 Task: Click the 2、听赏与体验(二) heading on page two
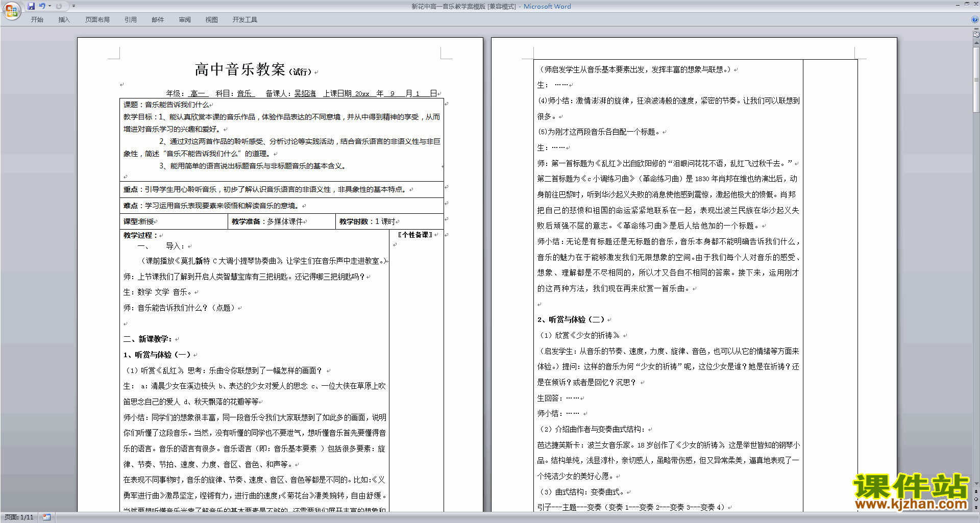coord(571,319)
